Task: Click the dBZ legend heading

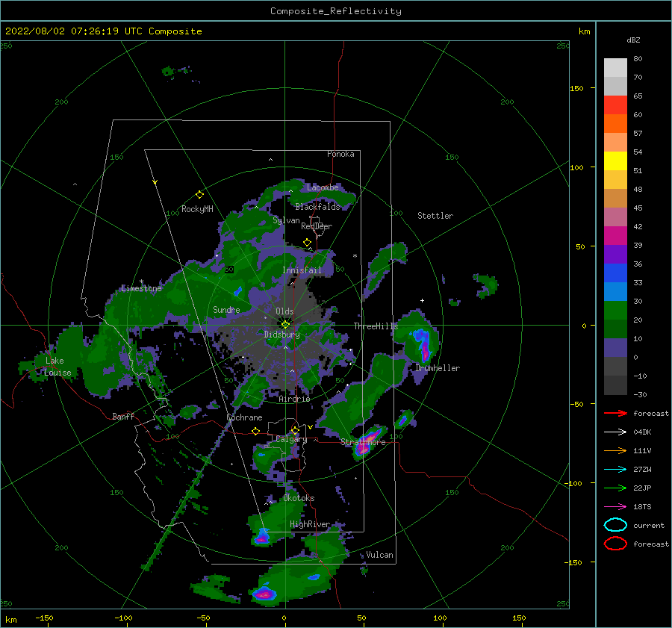Action: [x=633, y=40]
